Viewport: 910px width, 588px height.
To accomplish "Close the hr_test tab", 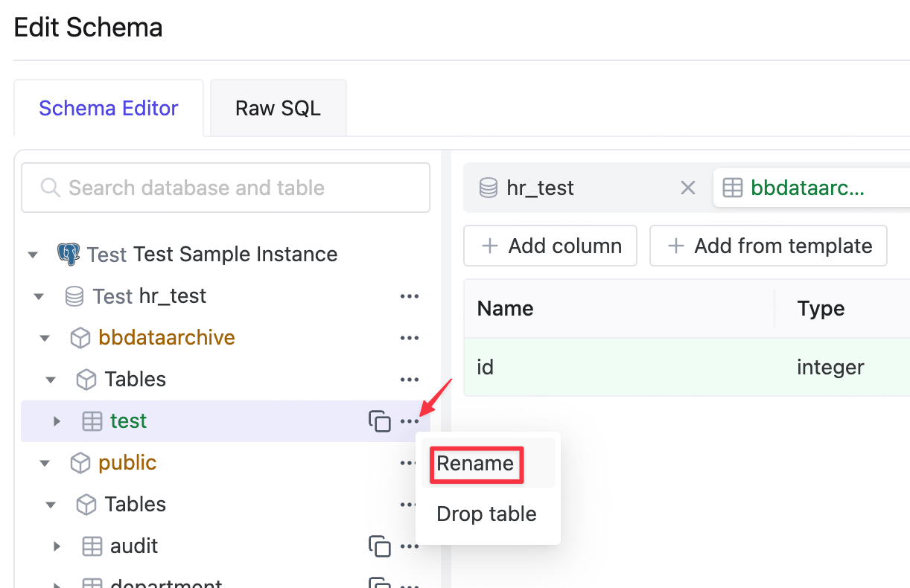I will [x=688, y=188].
